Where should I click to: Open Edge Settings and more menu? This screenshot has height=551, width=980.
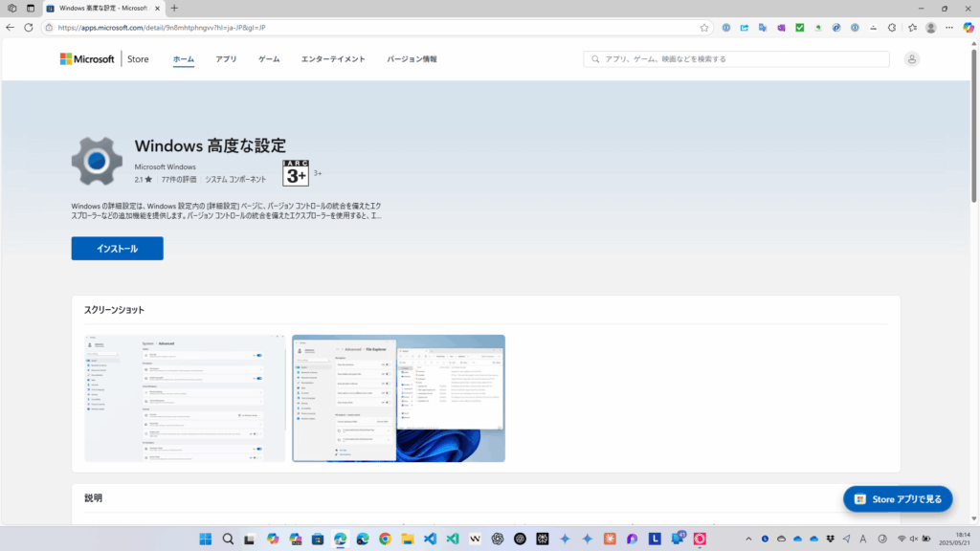point(949,28)
